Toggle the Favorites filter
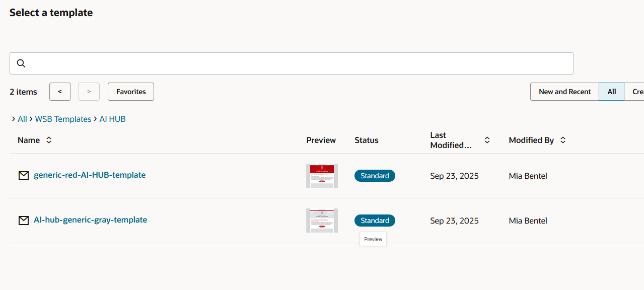The height and width of the screenshot is (290, 644). [131, 92]
